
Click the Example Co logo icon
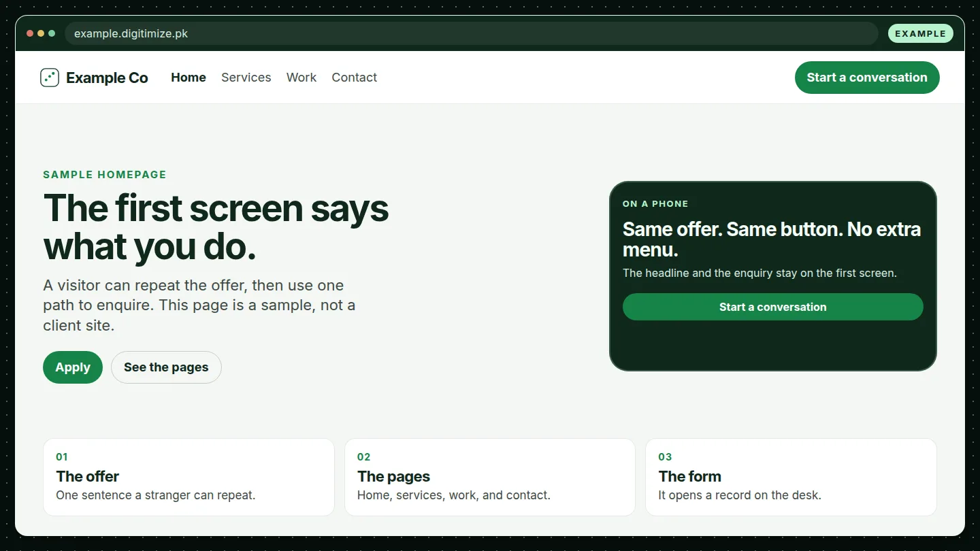tap(50, 78)
